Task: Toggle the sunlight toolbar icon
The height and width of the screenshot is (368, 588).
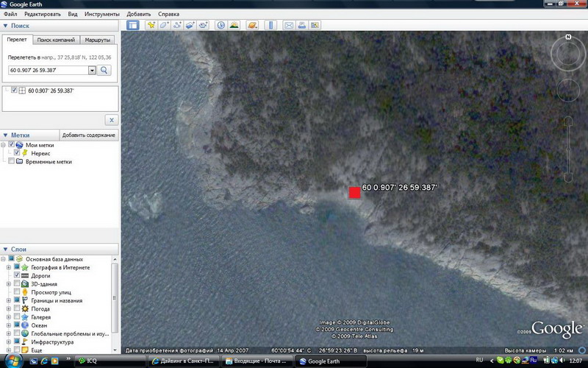Action: tap(234, 25)
